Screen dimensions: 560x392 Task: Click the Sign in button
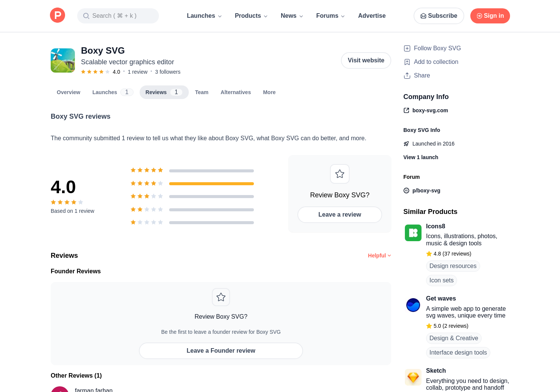[x=490, y=16]
